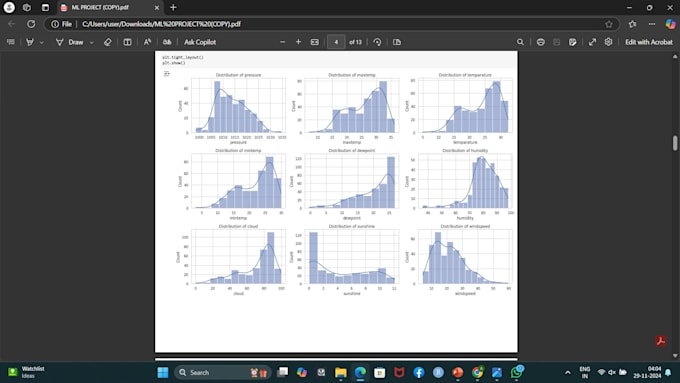680x383 pixels.
Task: Open Google Chrome from taskbar
Action: pos(477,373)
